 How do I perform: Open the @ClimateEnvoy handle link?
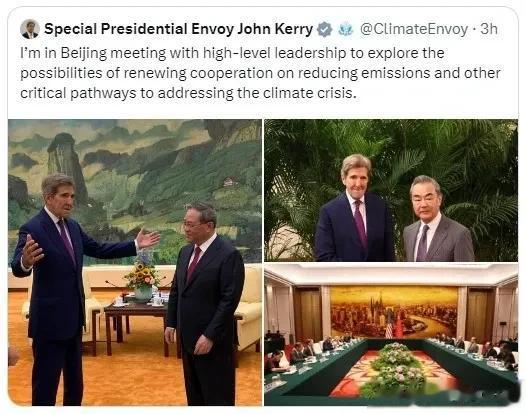coord(414,29)
